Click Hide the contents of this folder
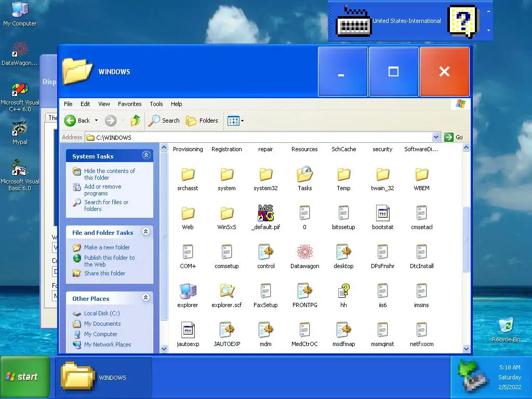 click(x=109, y=174)
